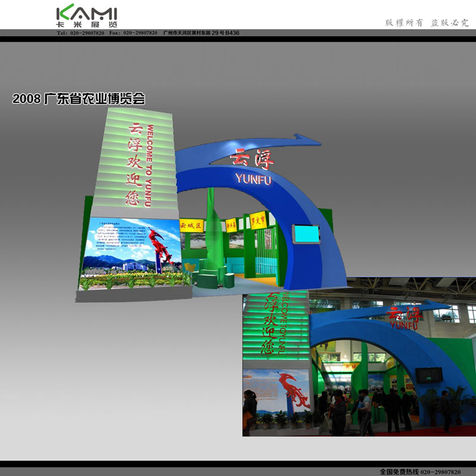Select the Tel: 020-29807820 number in header
476x476 pixels.
81,33
